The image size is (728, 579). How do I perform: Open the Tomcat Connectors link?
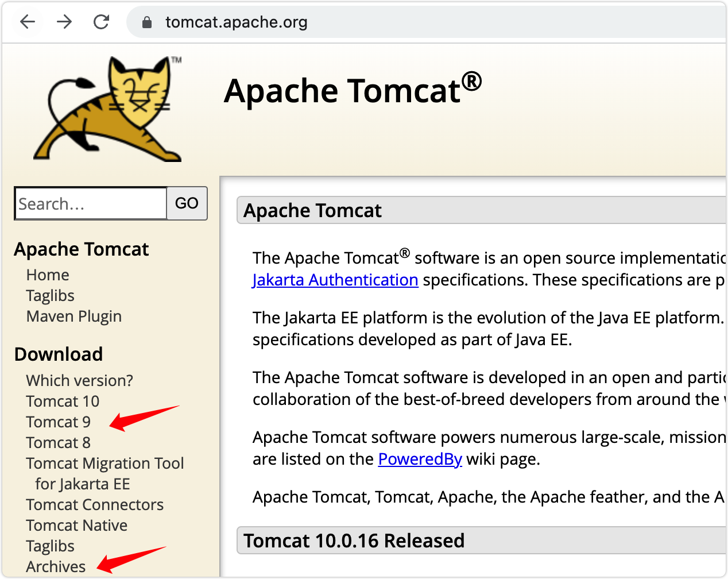click(95, 505)
